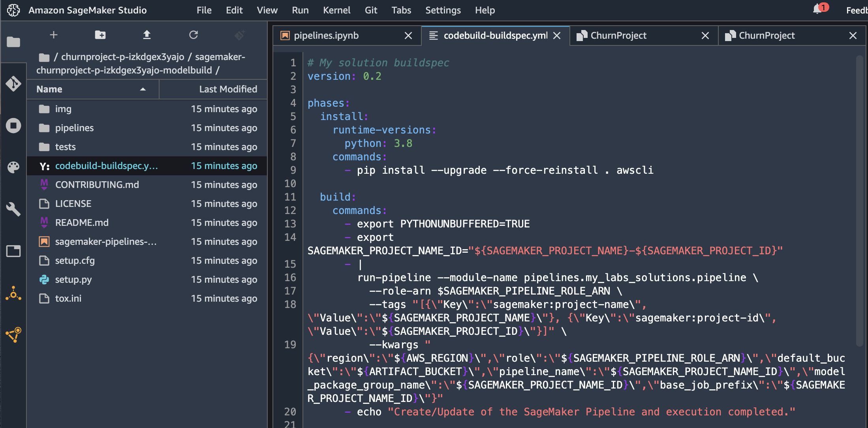The height and width of the screenshot is (428, 868).
Task: Close the last ChurnProject tab
Action: pos(853,36)
